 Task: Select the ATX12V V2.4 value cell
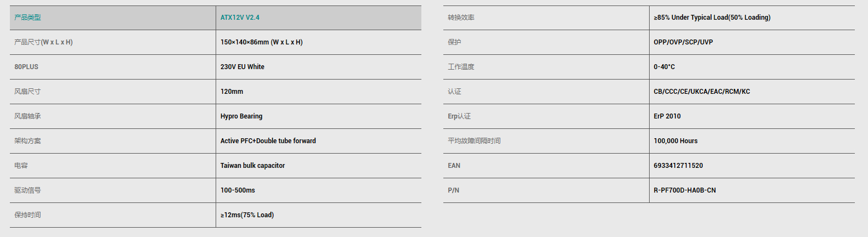pos(319,18)
